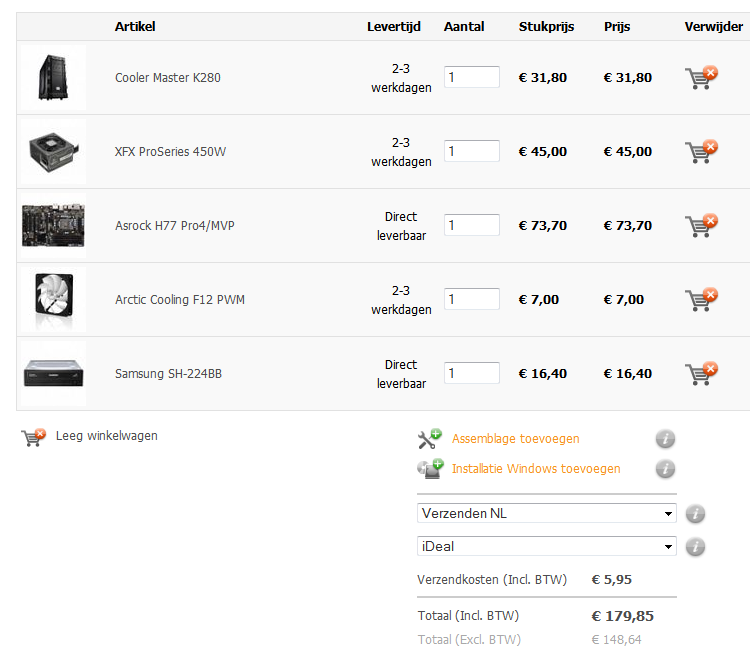Remove Cooler Master K280 via cart icon

[x=701, y=77]
